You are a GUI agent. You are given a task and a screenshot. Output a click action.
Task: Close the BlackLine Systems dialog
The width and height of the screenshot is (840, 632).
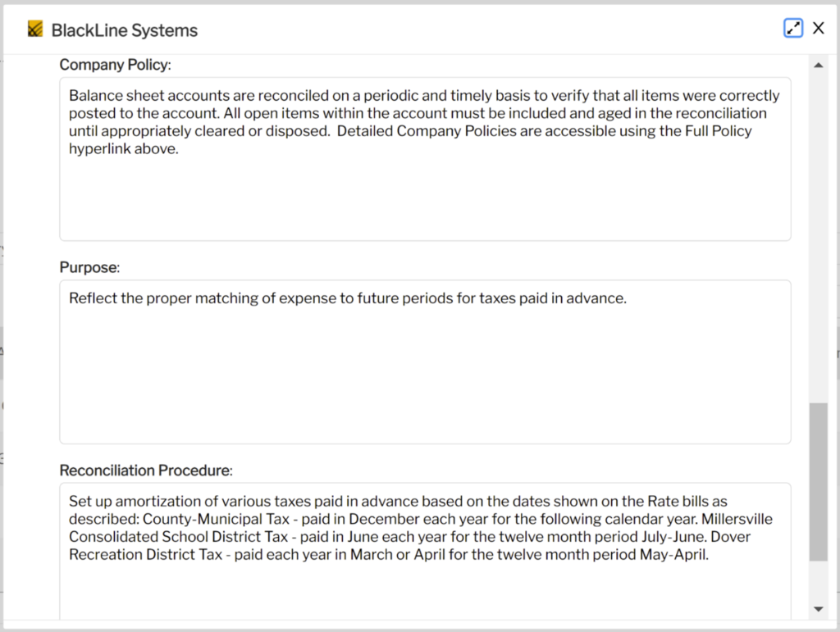[818, 27]
